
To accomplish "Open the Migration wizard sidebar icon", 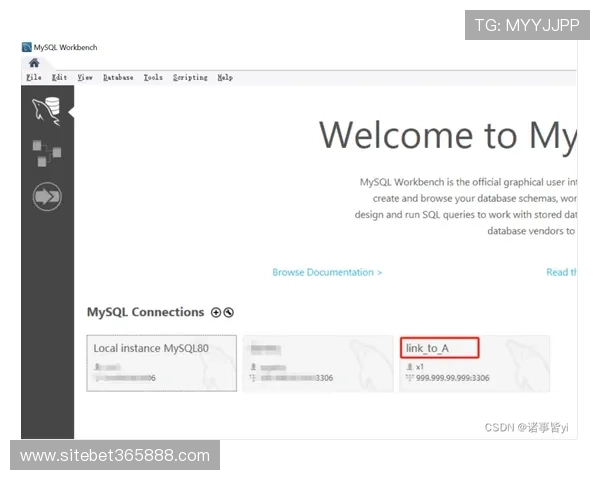I will tap(46, 197).
